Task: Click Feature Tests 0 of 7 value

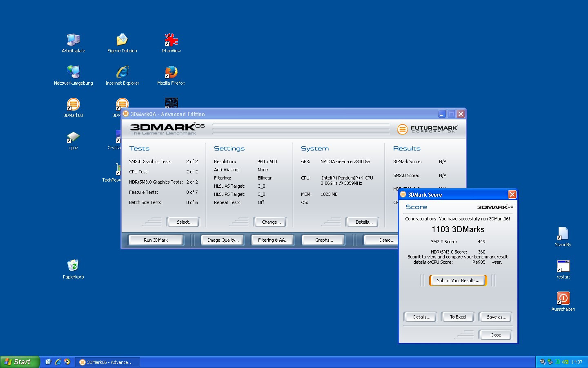Action: click(x=192, y=192)
